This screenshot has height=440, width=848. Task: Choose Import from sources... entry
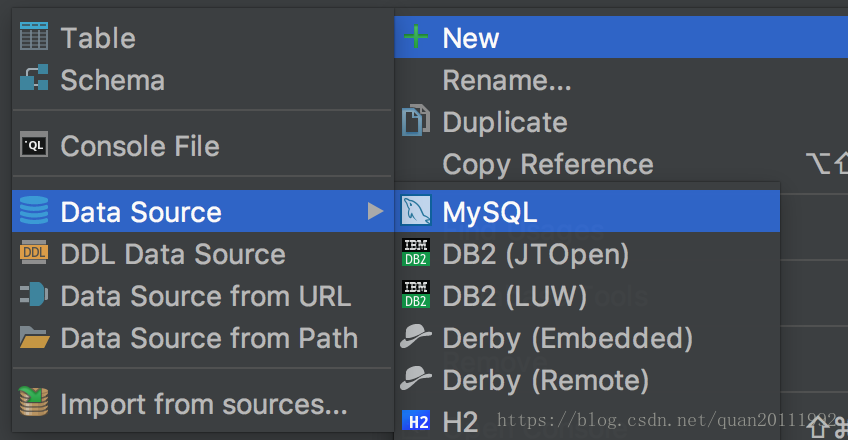[x=203, y=404]
